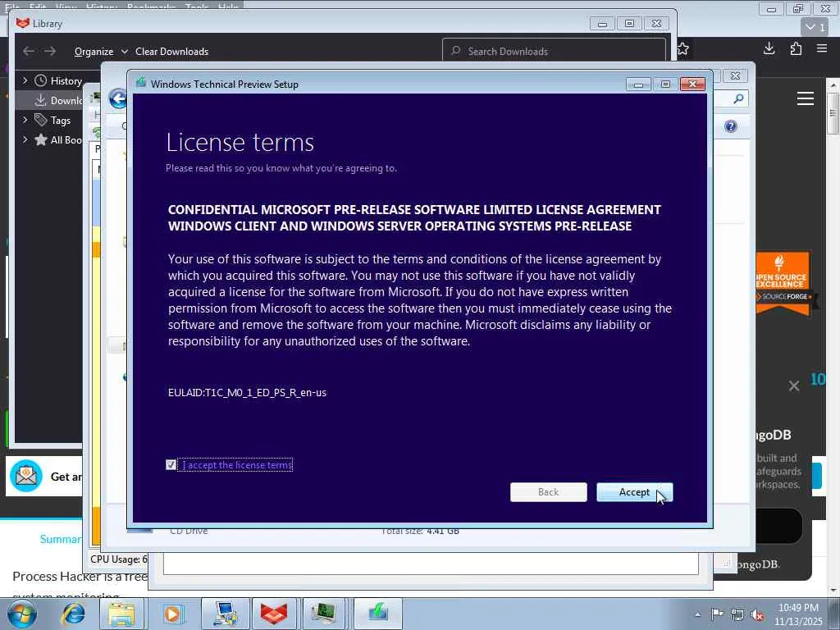Click the computer network taskbar icon
840x630 pixels.
225,614
